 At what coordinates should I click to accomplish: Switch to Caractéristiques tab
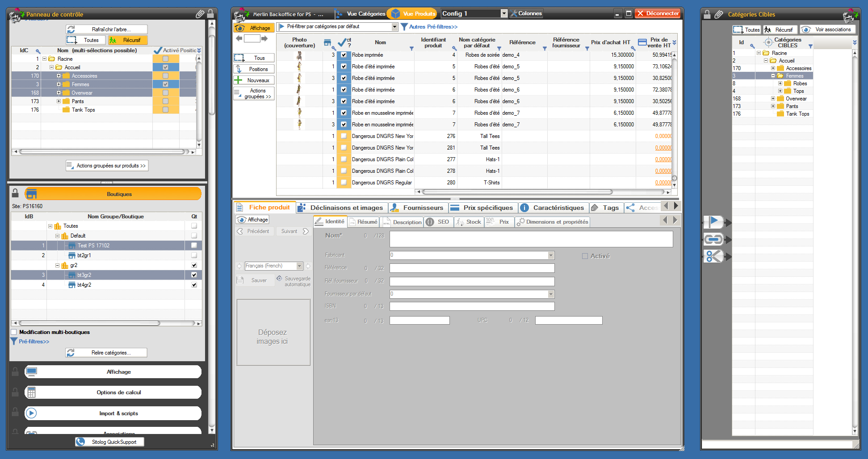point(553,208)
